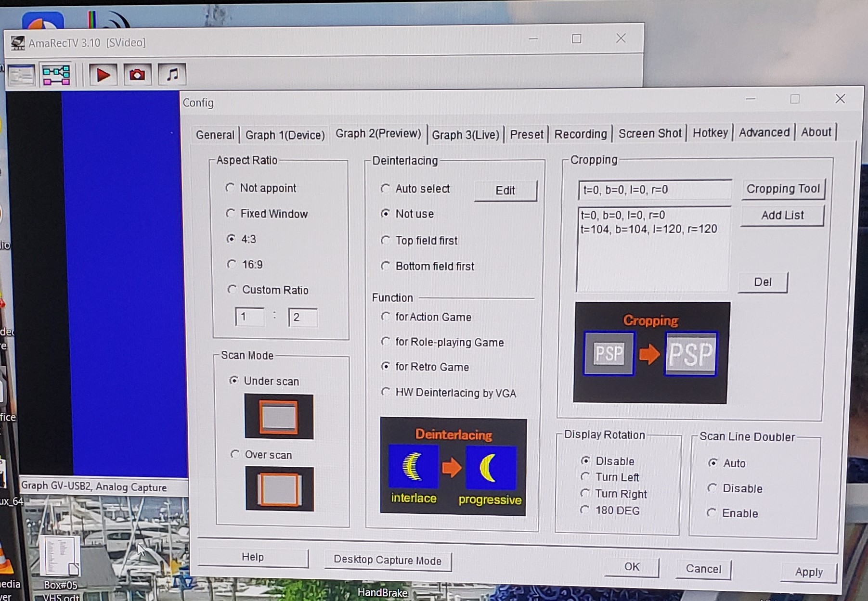Switch to the Graph 3(Live) tab
The width and height of the screenshot is (868, 601).
[466, 135]
